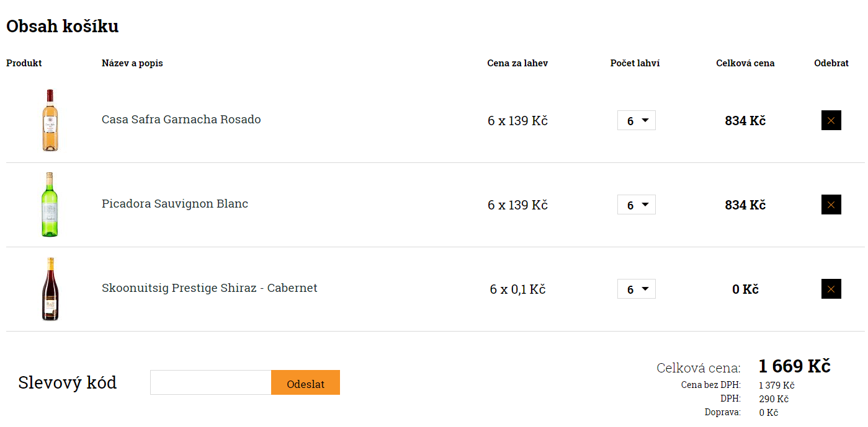Remove Casa Safra Garnacha Rosado from cart
The width and height of the screenshot is (868, 427).
[x=831, y=120]
